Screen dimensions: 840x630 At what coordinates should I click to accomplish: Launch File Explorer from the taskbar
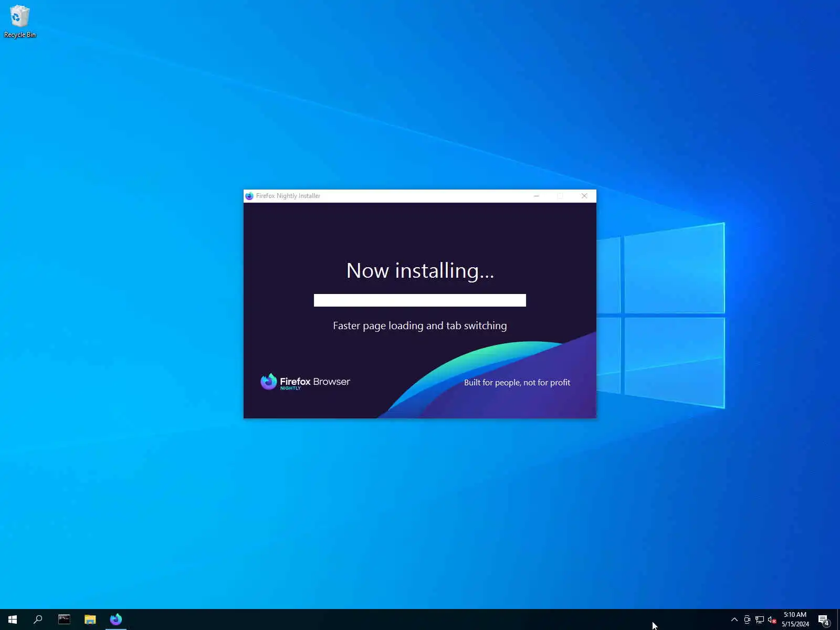click(x=90, y=619)
